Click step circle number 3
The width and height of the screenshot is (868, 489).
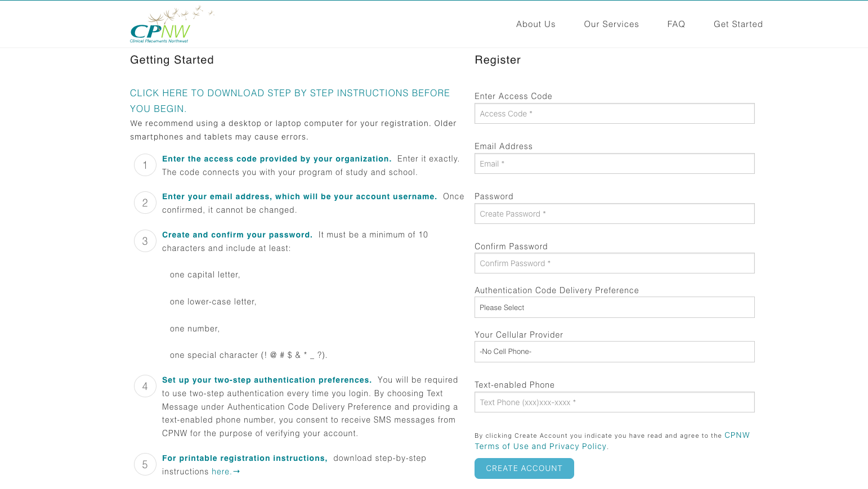(x=145, y=241)
